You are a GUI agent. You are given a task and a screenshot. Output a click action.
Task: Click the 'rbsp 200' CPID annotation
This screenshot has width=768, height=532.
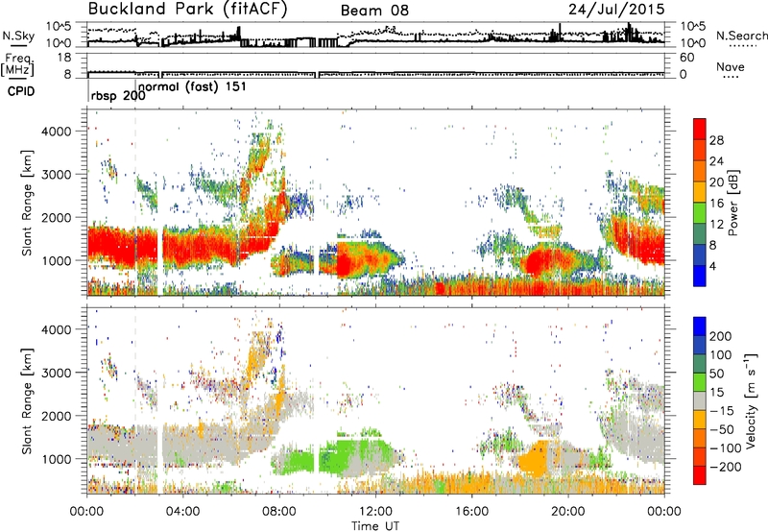tap(118, 95)
